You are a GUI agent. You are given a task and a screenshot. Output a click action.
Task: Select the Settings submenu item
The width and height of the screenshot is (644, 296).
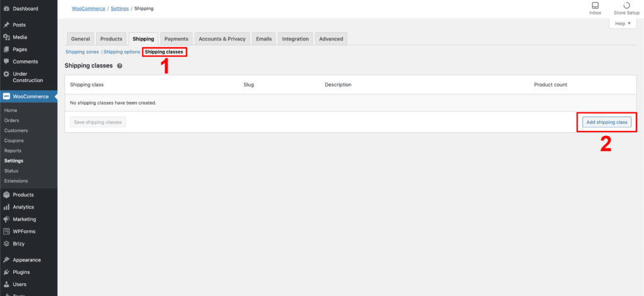(14, 161)
